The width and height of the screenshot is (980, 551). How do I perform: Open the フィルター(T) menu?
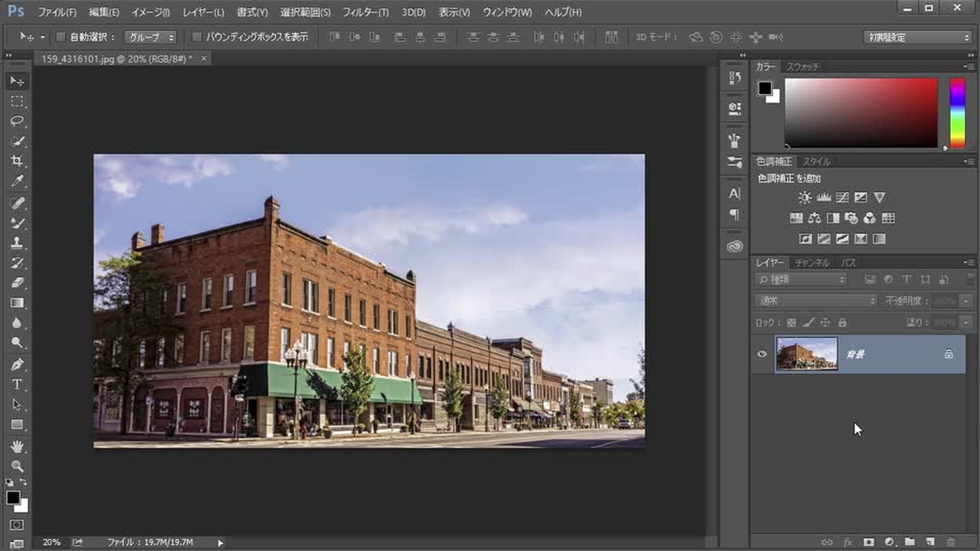(x=365, y=12)
